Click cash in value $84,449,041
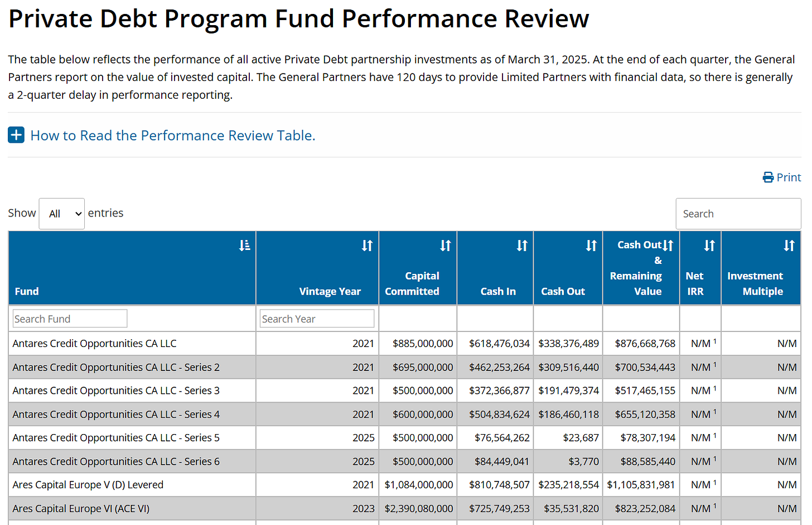The width and height of the screenshot is (812, 525). (x=502, y=461)
